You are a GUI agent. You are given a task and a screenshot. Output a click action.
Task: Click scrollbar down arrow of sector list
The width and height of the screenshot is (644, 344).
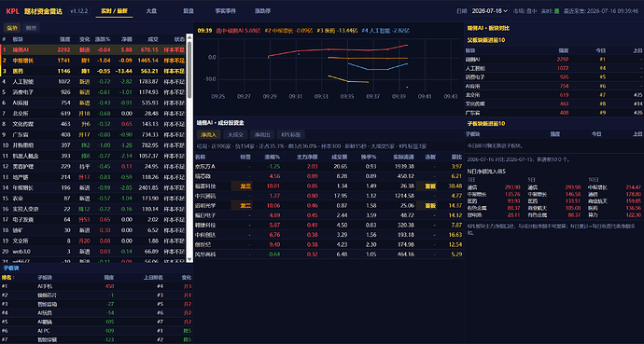[189, 259]
